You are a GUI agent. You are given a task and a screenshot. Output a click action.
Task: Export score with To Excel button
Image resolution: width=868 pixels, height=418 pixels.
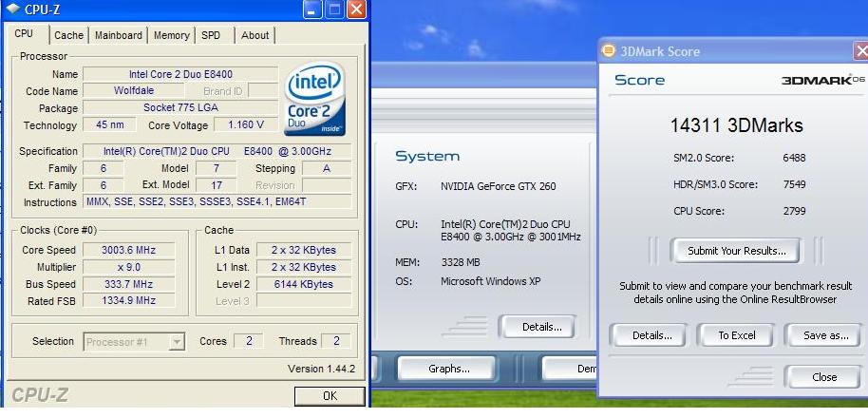736,335
